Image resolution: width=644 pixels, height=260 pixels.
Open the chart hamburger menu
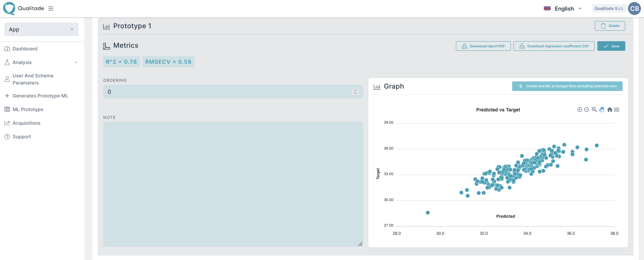(617, 110)
